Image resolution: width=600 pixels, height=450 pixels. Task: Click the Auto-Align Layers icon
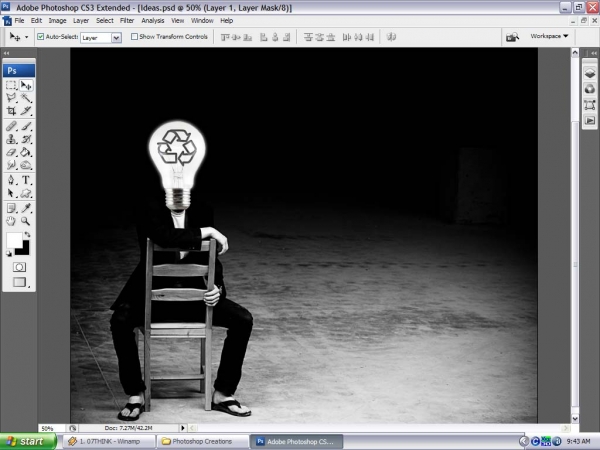(x=391, y=37)
